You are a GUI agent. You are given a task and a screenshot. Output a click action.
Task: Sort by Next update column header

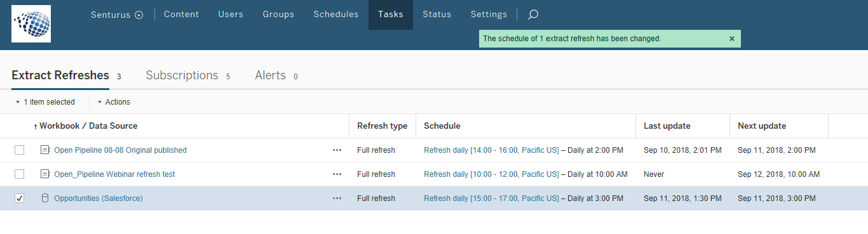click(x=762, y=126)
